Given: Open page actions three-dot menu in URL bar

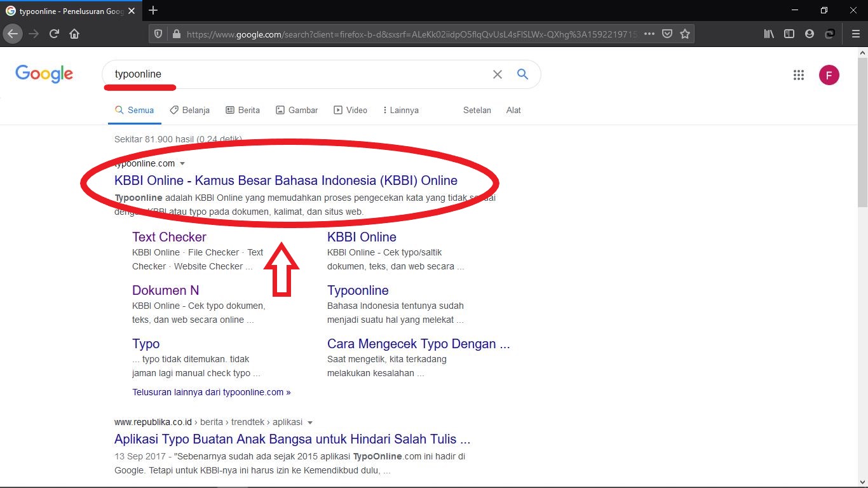Looking at the screenshot, I should tap(649, 34).
